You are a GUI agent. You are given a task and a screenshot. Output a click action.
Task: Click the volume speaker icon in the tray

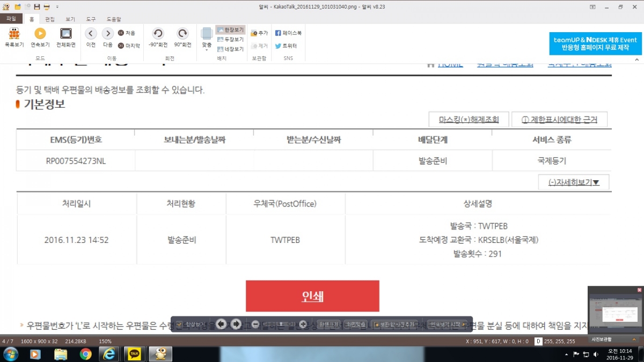(595, 354)
